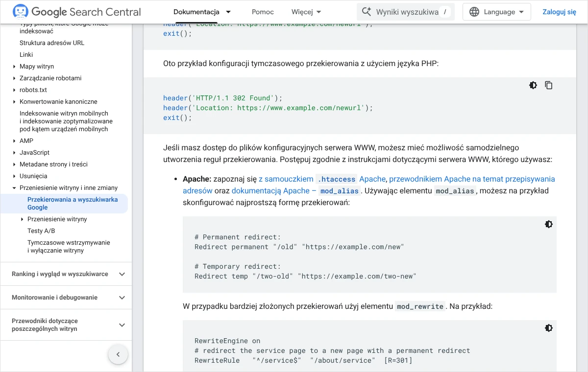
Task: Open dokumentacją Apache mod_alias link
Action: [296, 191]
